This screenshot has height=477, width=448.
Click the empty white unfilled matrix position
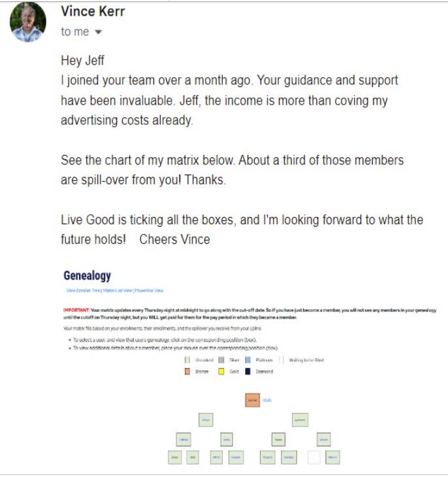pos(314,457)
